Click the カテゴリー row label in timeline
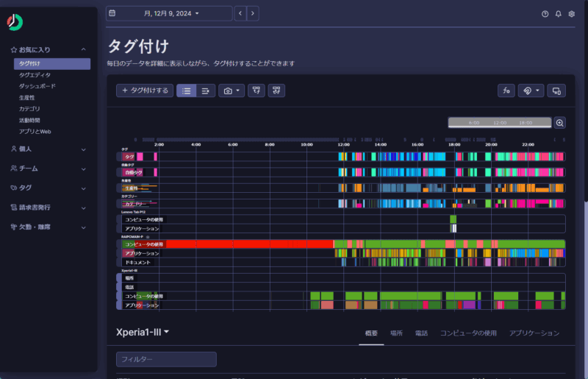The height and width of the screenshot is (379, 588). coord(134,204)
